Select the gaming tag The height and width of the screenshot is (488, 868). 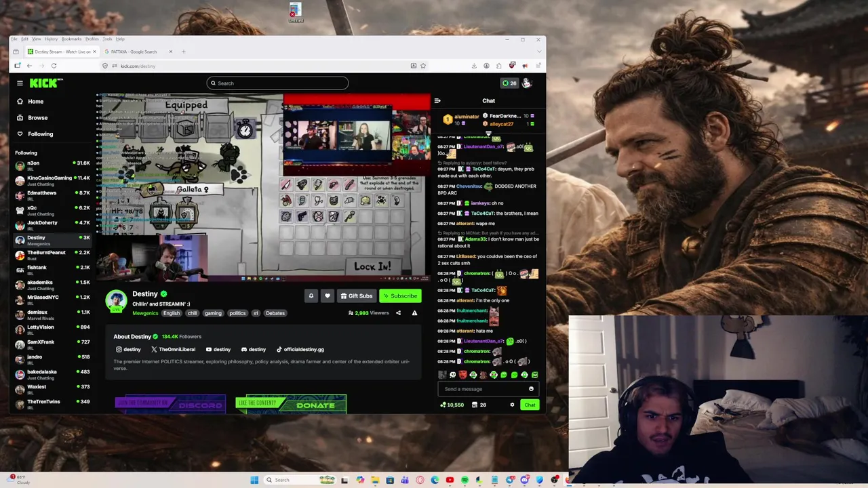click(213, 313)
